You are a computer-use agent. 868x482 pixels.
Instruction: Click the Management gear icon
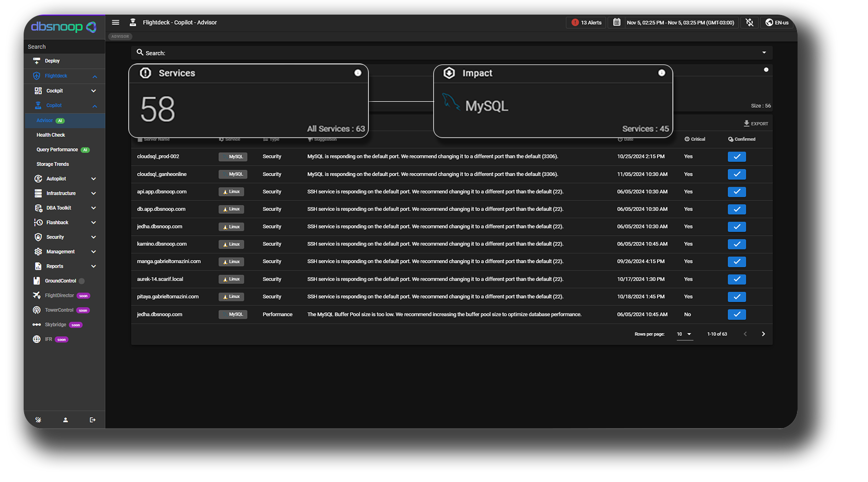click(x=38, y=252)
